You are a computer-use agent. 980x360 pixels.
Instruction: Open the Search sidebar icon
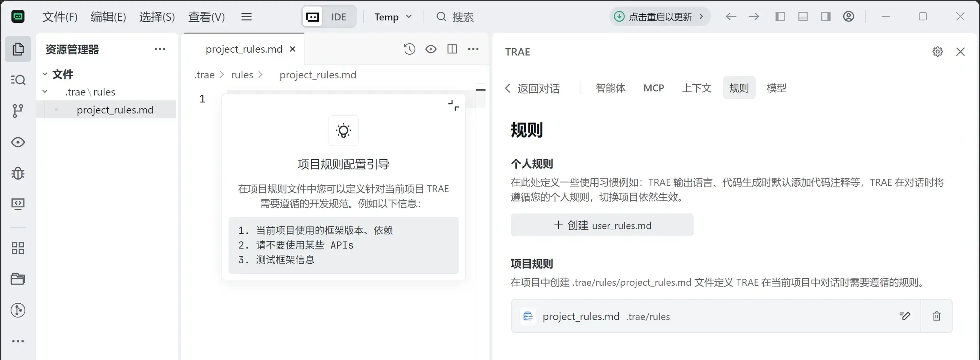click(x=18, y=80)
